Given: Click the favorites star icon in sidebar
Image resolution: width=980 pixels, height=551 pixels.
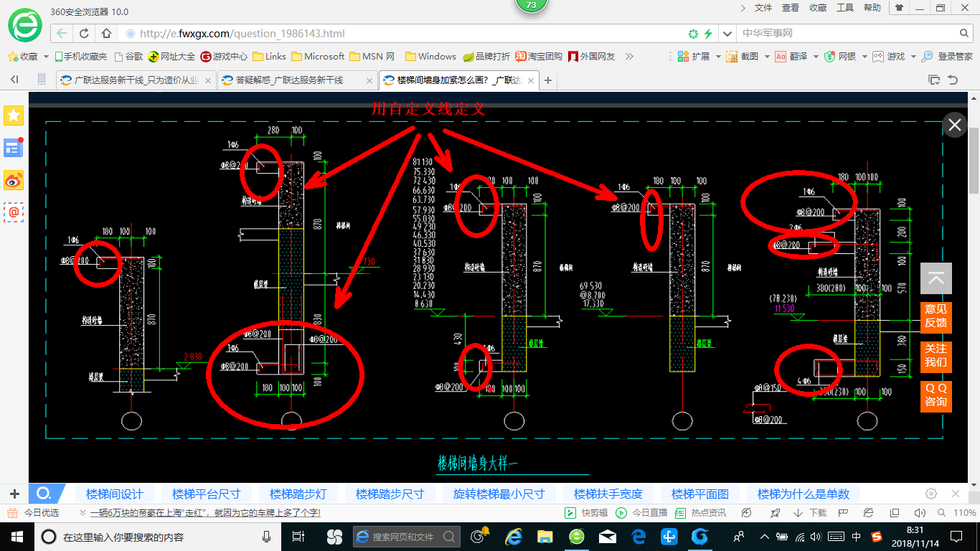Looking at the screenshot, I should pyautogui.click(x=14, y=115).
